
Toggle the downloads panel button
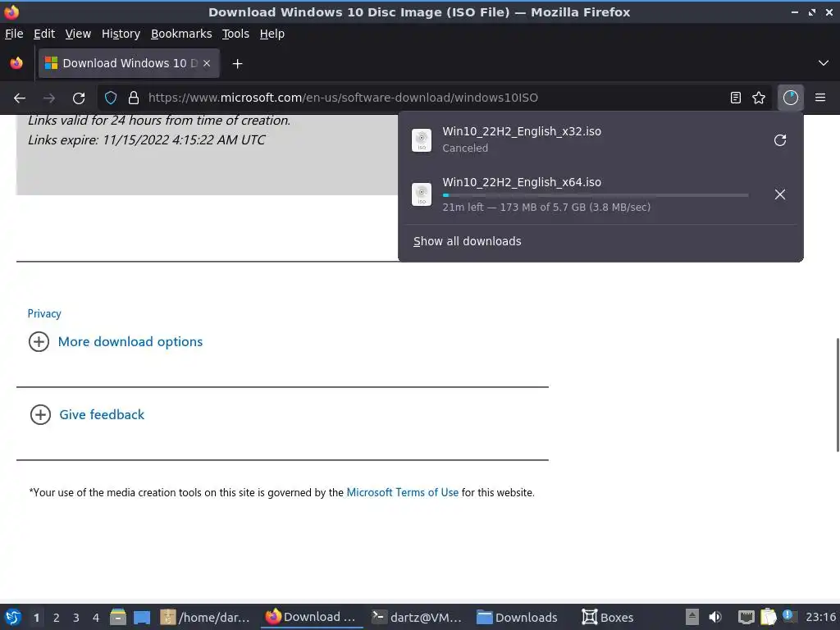(790, 98)
